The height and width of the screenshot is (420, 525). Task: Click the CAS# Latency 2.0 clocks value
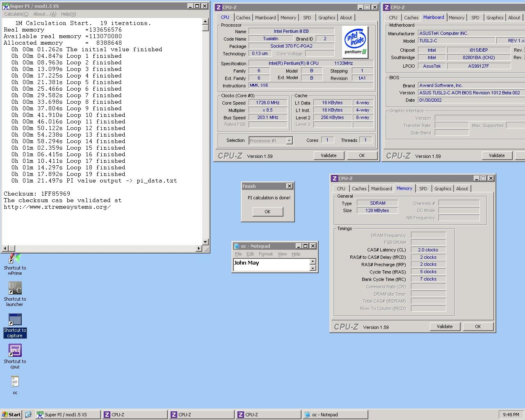428,250
